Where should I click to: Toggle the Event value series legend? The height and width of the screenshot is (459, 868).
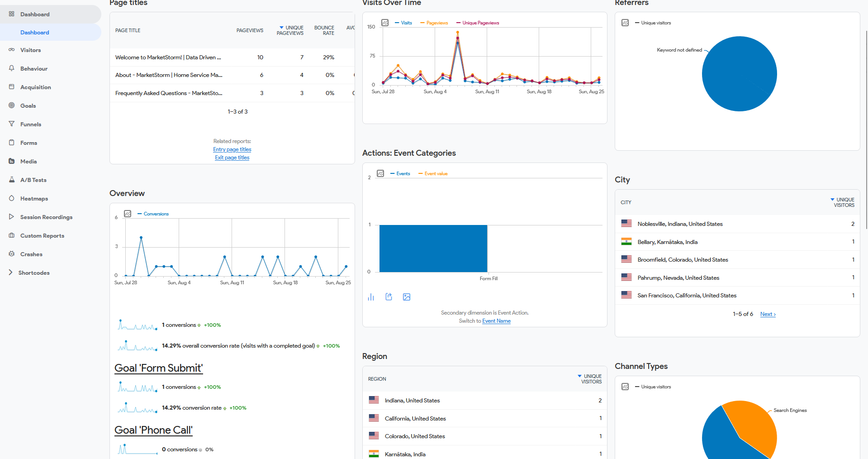tap(436, 173)
